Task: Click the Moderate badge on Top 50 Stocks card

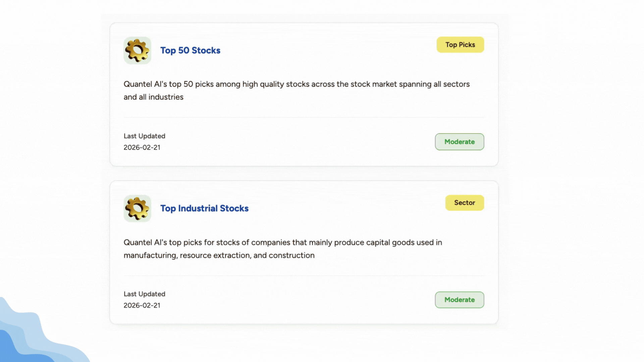Action: [459, 142]
